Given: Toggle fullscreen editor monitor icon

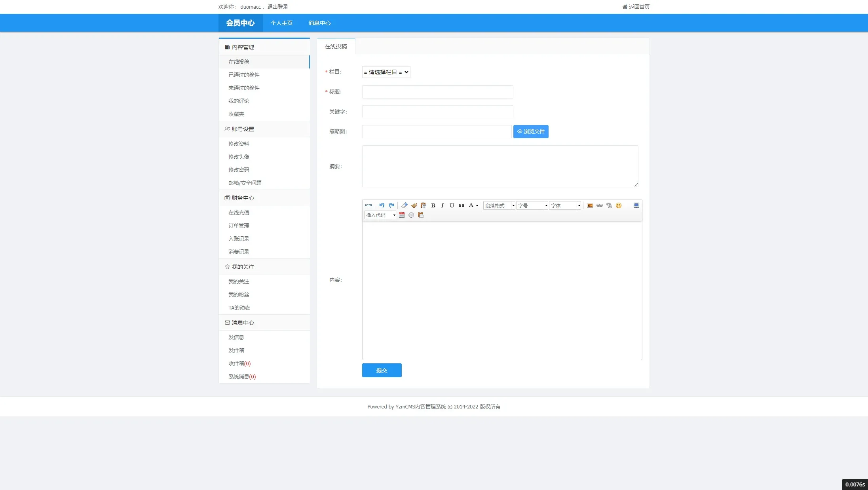Looking at the screenshot, I should [x=636, y=205].
